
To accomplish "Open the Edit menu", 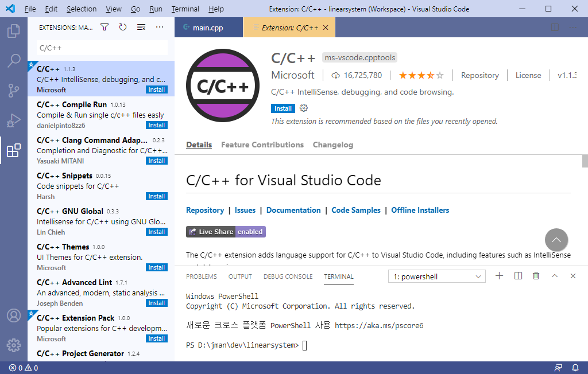I will pos(51,9).
